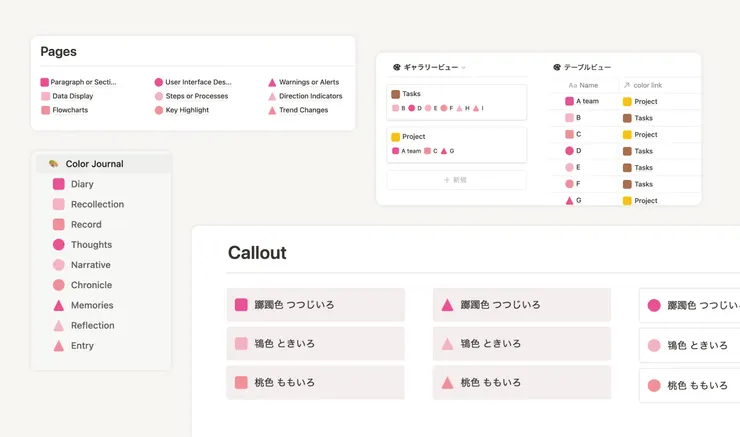Screen dimensions: 740x437
Task: Click the triangle icon beside Trend Changes
Action: point(272,110)
